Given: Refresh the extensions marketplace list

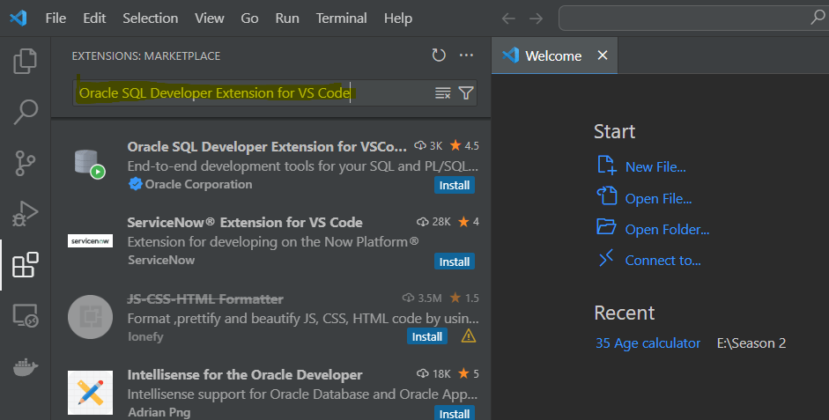Looking at the screenshot, I should [439, 56].
